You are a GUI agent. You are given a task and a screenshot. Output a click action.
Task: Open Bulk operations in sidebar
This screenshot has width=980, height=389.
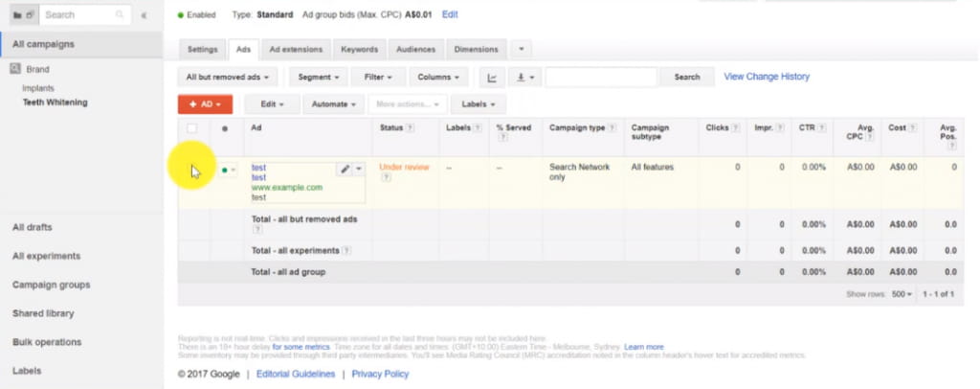[x=47, y=342]
